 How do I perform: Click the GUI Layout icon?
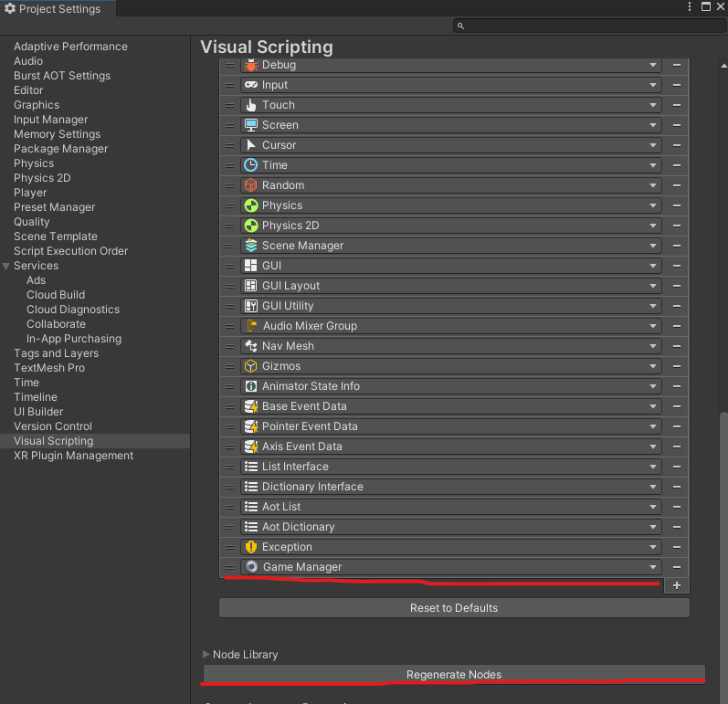tap(250, 286)
